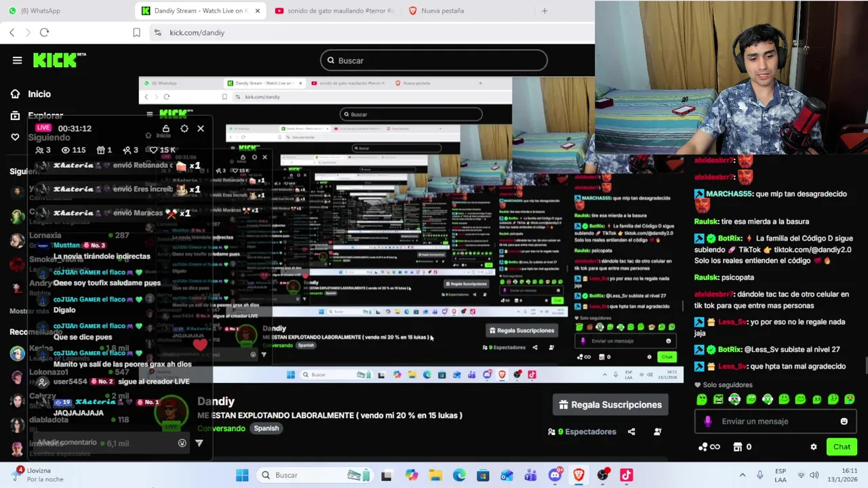Open Microsoft Edge from the taskbar
The width and height of the screenshot is (868, 488).
pyautogui.click(x=459, y=475)
